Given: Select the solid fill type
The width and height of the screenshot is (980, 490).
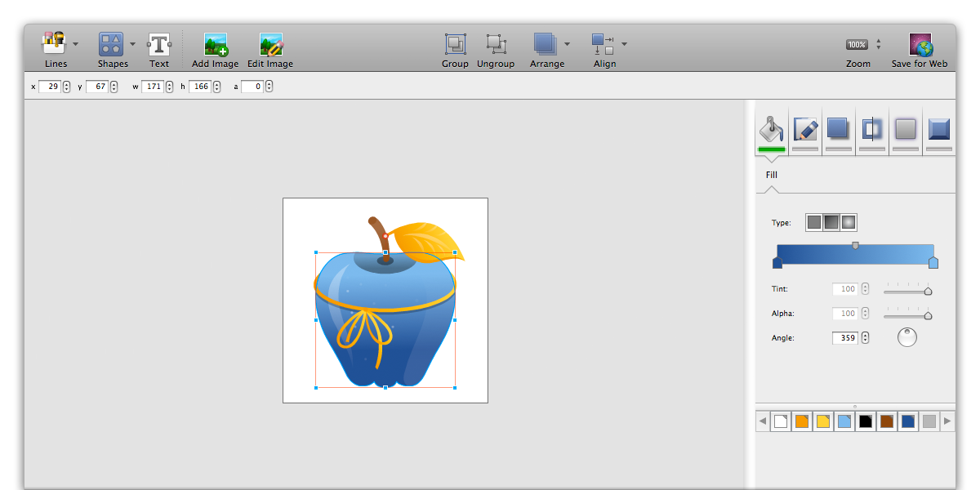Looking at the screenshot, I should (813, 222).
